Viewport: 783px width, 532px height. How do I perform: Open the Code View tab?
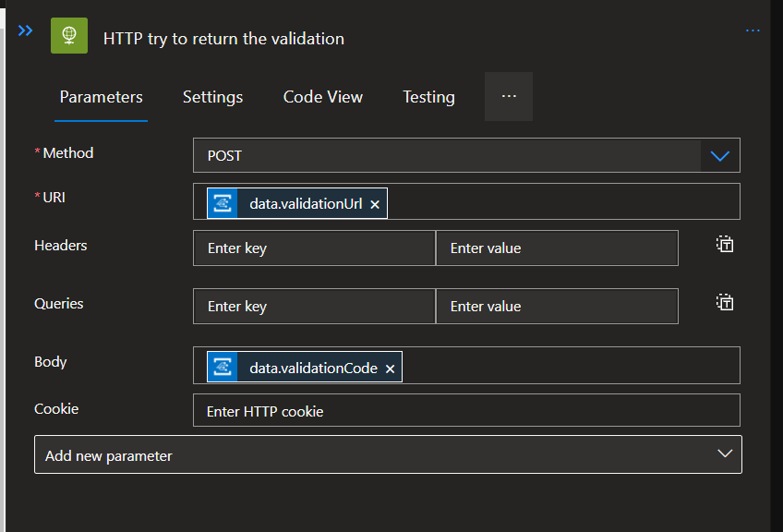(x=322, y=96)
